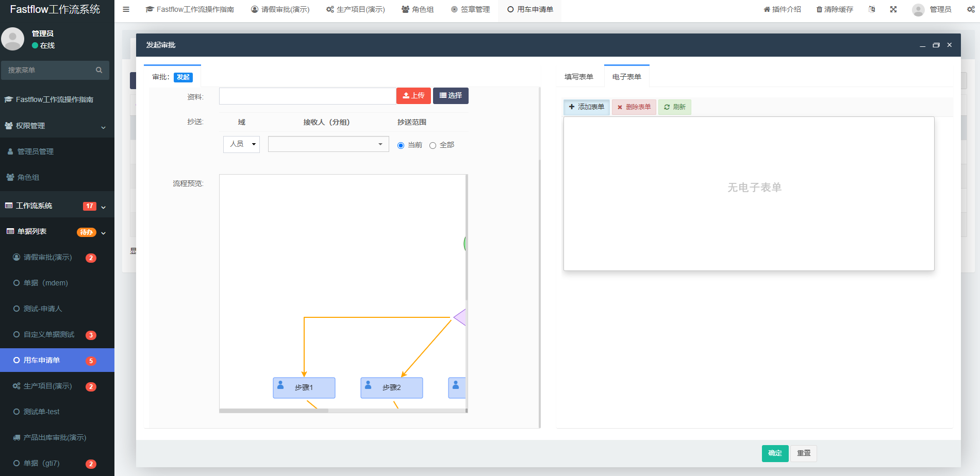Open the 人员 domain dropdown
Viewport: 980px width, 476px height.
241,144
